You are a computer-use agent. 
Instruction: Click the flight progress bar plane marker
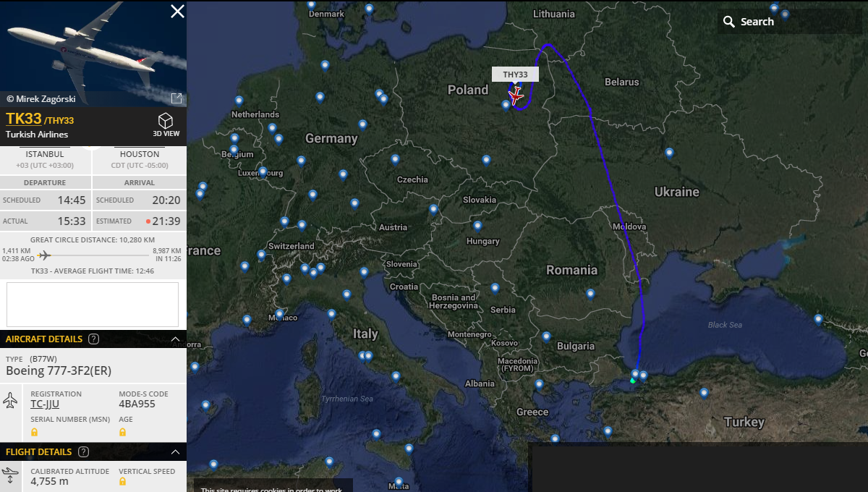click(x=45, y=255)
